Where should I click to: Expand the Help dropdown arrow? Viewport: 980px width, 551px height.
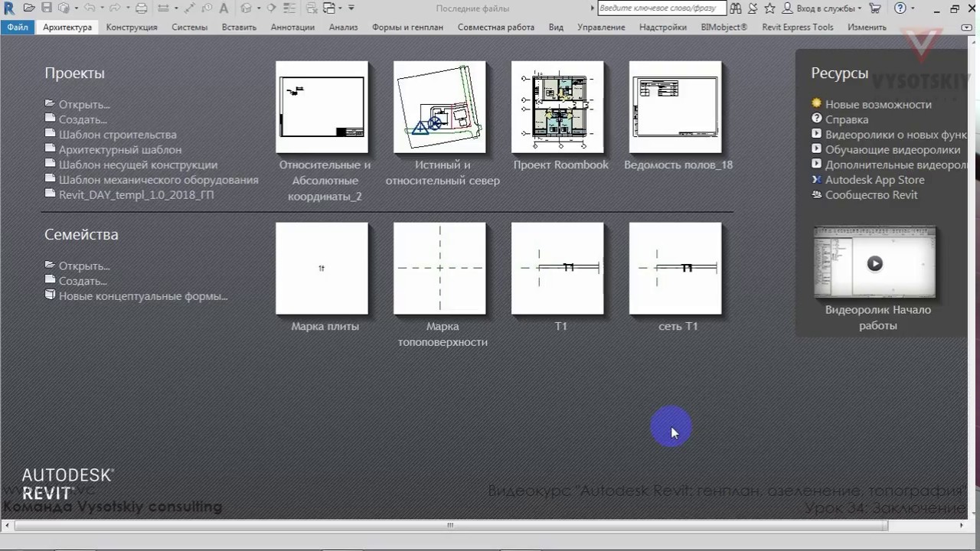tap(913, 8)
